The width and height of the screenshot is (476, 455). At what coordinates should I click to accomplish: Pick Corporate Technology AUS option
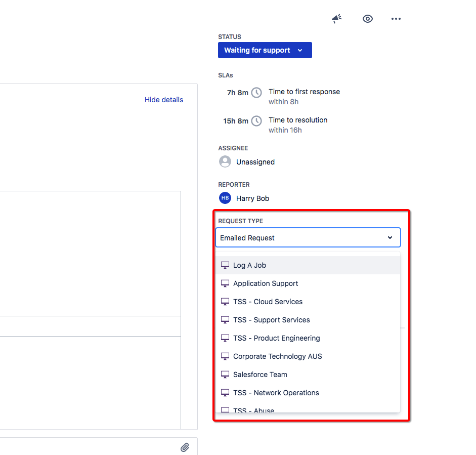click(x=308, y=356)
